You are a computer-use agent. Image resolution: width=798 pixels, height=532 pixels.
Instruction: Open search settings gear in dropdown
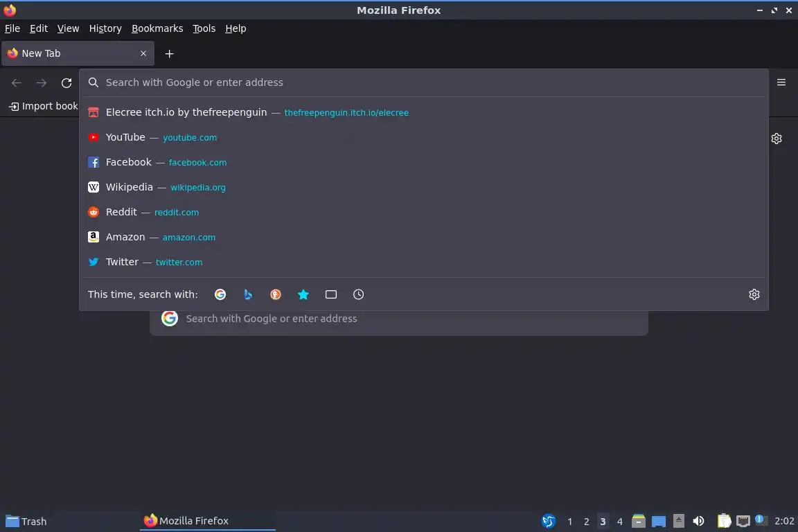coord(754,294)
